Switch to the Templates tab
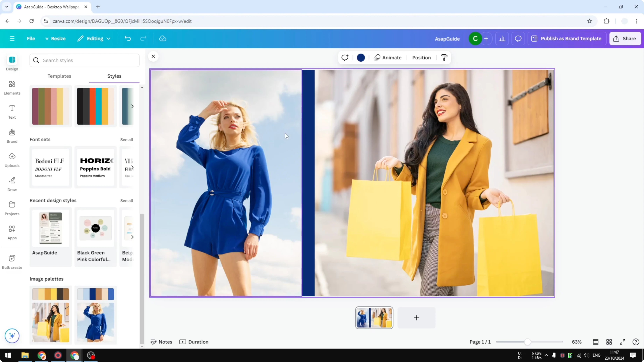Viewport: 644px width, 362px height. pos(59,76)
